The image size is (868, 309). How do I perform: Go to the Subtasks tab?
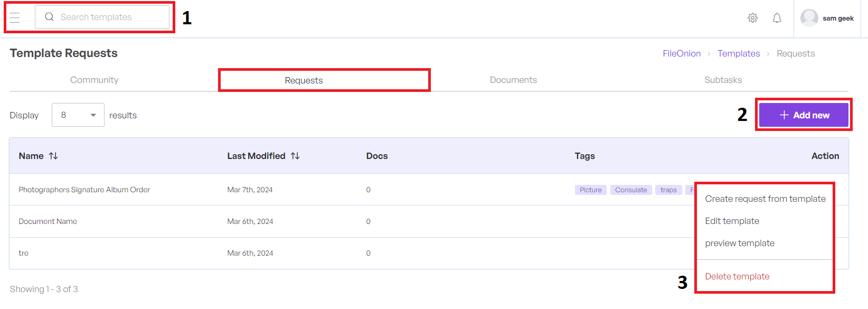(x=723, y=80)
